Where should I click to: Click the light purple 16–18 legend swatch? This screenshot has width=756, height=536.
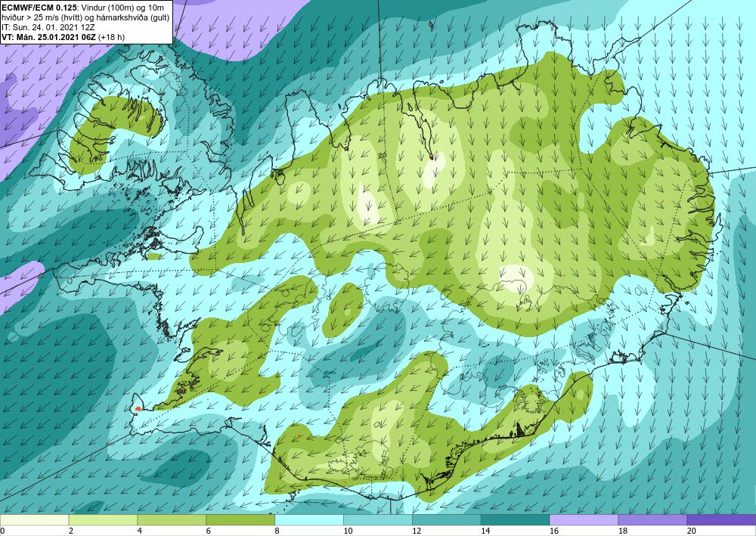tap(584, 520)
